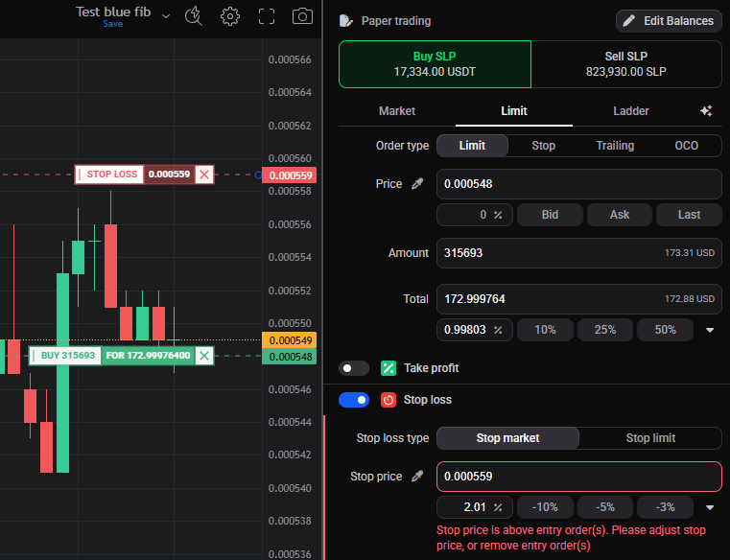This screenshot has width=730, height=560.
Task: Select Stop order type
Action: coord(543,146)
